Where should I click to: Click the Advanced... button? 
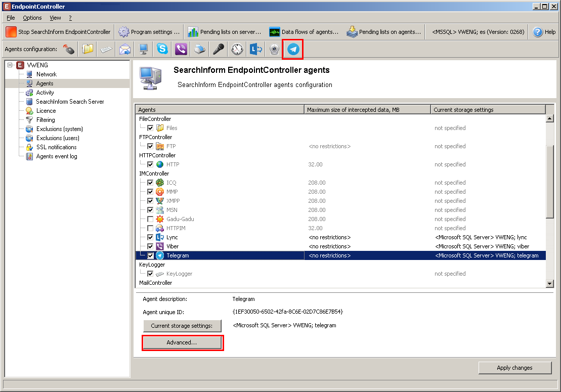click(182, 342)
